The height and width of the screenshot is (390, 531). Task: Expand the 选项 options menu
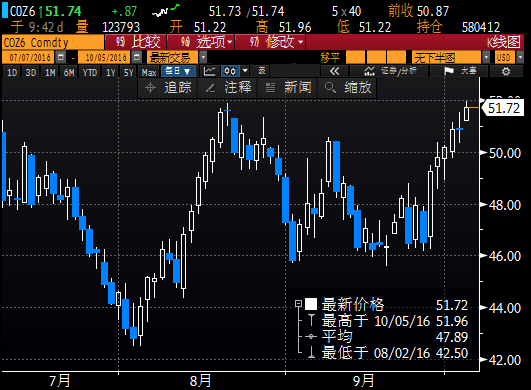click(200, 43)
